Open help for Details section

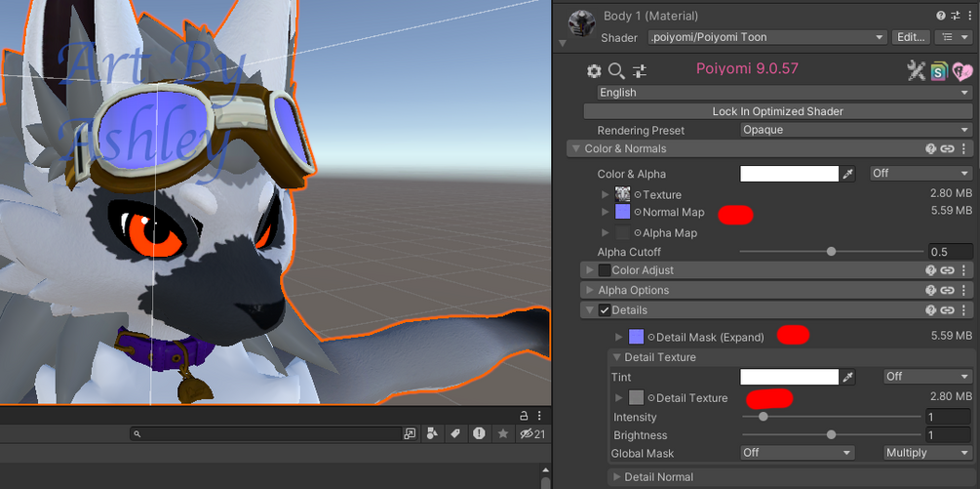click(x=930, y=310)
